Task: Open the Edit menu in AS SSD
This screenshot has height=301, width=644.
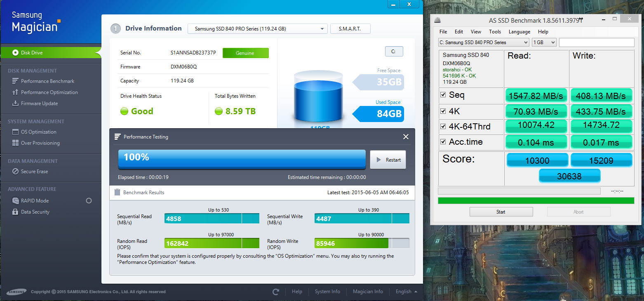Action: pos(459,32)
